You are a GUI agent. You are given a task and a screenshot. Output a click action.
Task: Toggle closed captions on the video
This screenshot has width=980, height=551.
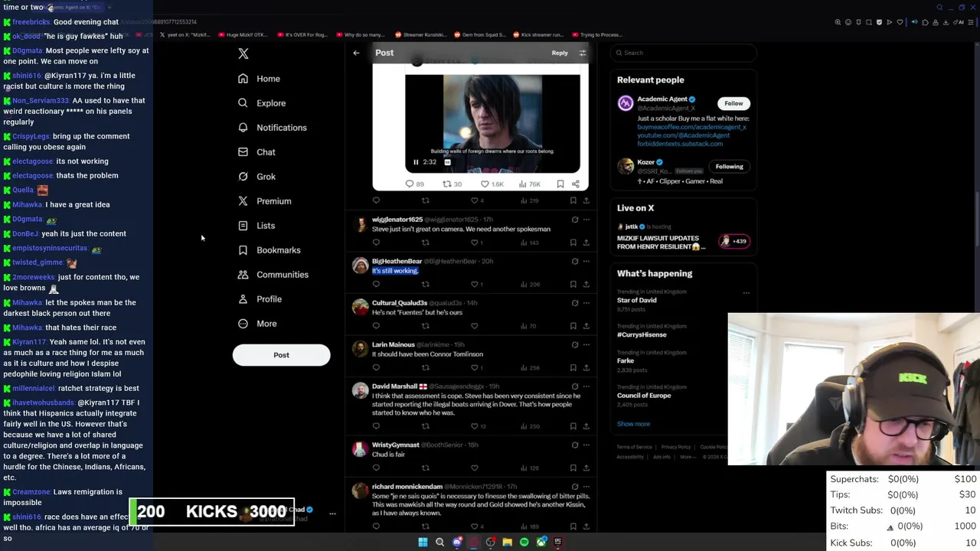coord(448,162)
